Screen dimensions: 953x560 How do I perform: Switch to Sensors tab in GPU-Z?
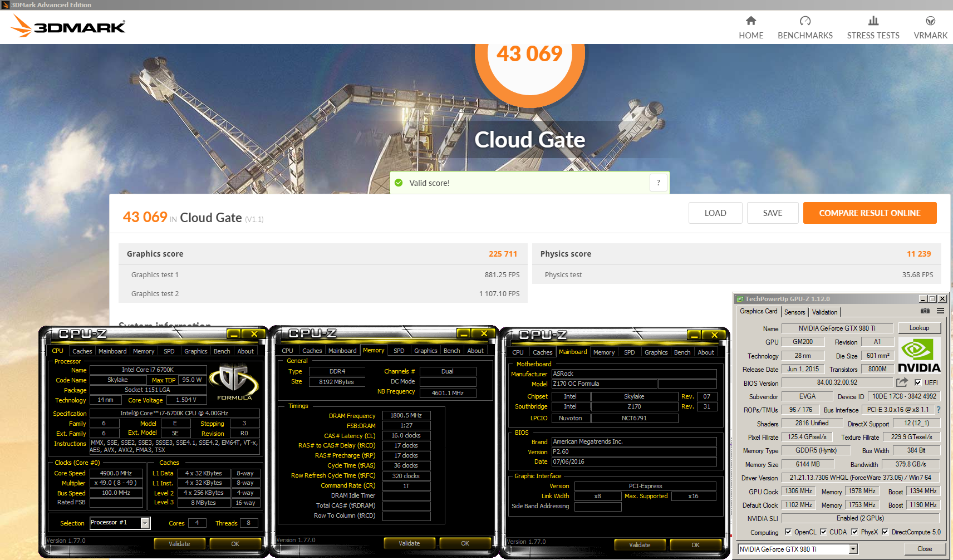tap(794, 312)
